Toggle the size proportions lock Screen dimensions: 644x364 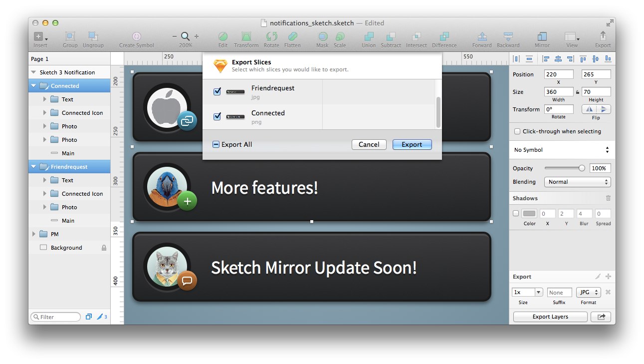click(578, 92)
